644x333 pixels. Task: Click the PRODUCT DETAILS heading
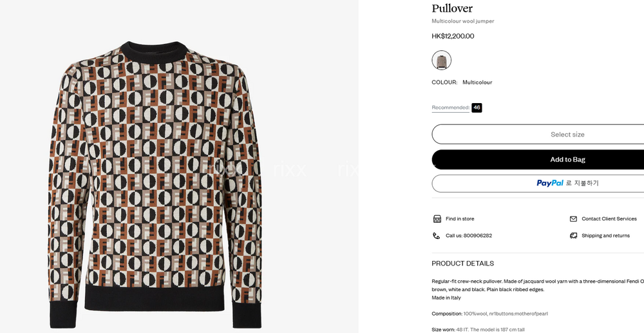pyautogui.click(x=462, y=263)
